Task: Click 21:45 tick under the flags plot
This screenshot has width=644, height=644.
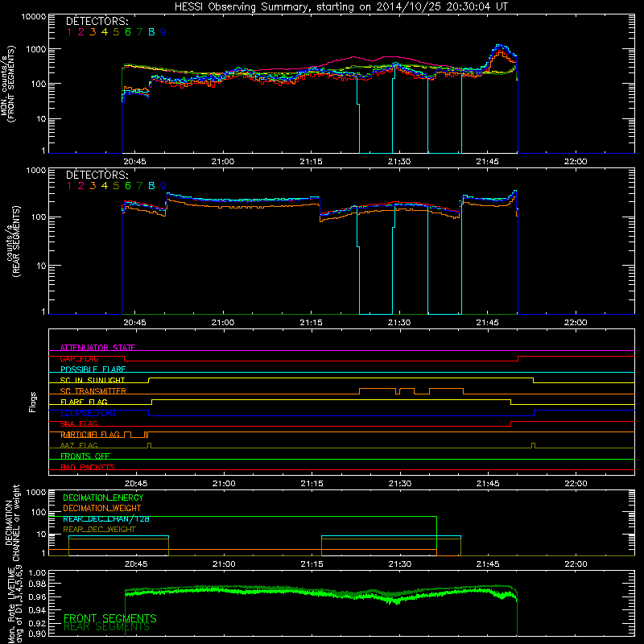Action: click(488, 484)
